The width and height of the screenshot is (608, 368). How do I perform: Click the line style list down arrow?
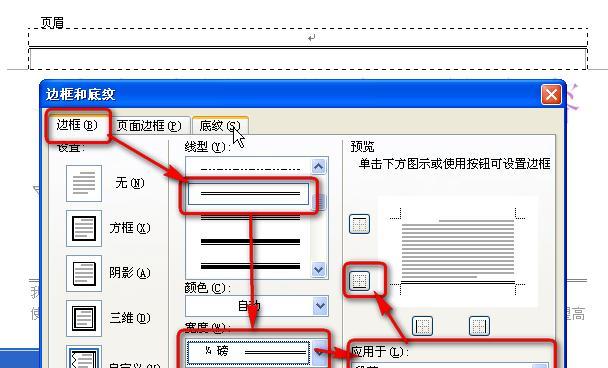tap(318, 269)
